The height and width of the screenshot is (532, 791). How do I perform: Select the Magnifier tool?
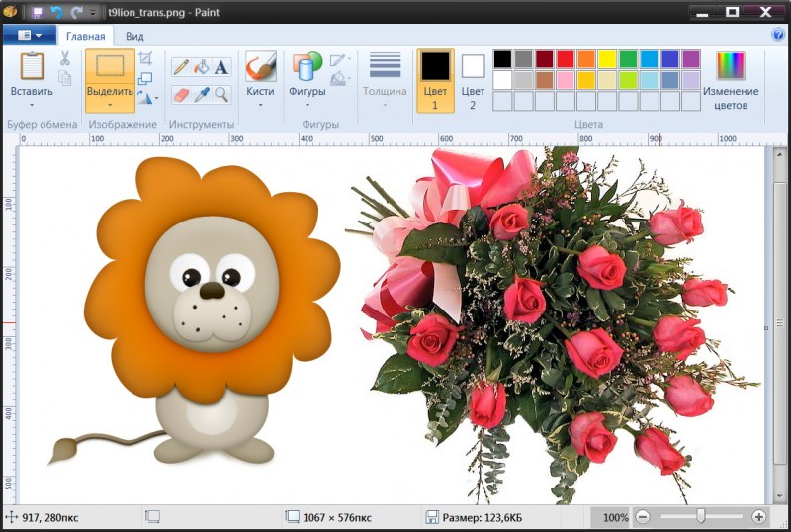(221, 94)
